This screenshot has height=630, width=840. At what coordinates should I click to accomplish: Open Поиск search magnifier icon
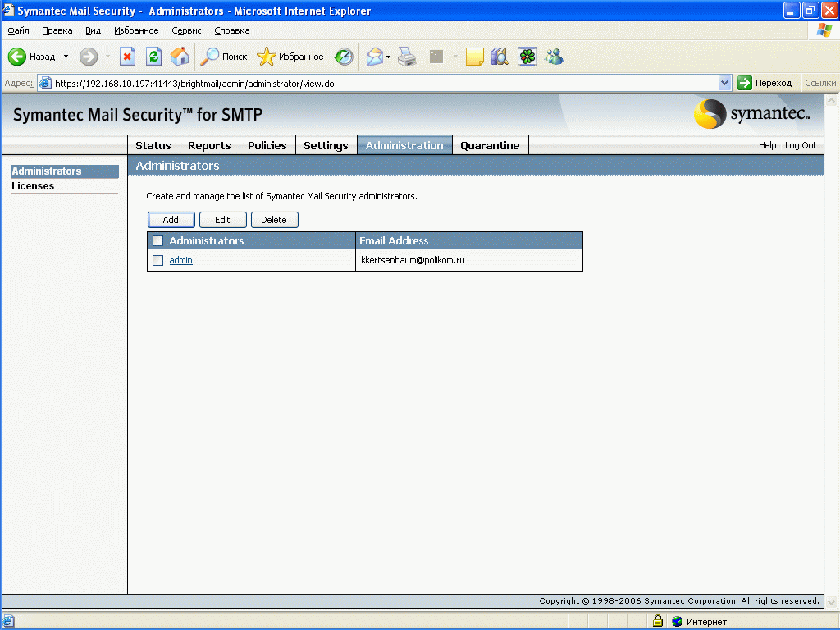point(209,57)
